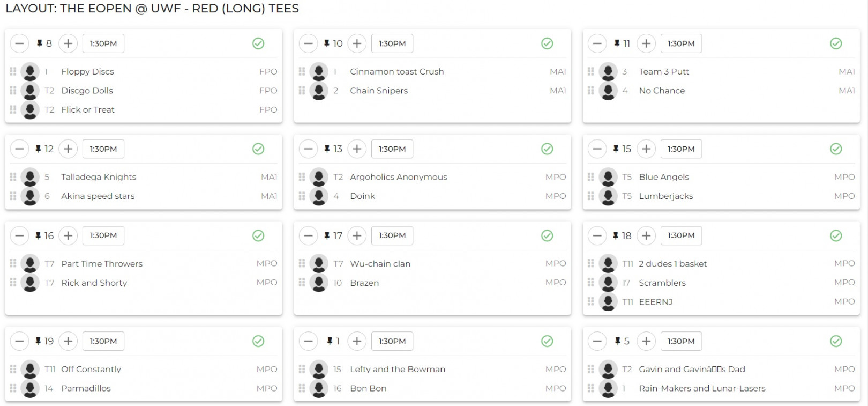Toggle the green check on hole 12 card
Image resolution: width=868 pixels, height=406 pixels.
pyautogui.click(x=258, y=149)
